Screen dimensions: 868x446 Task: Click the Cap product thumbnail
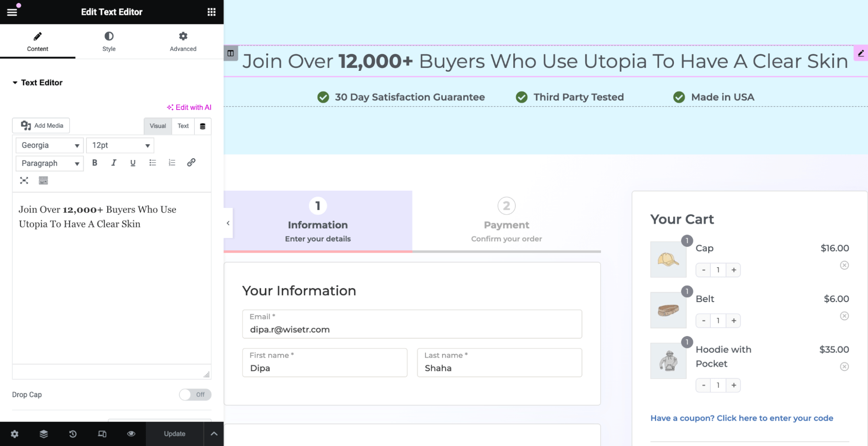[668, 260]
